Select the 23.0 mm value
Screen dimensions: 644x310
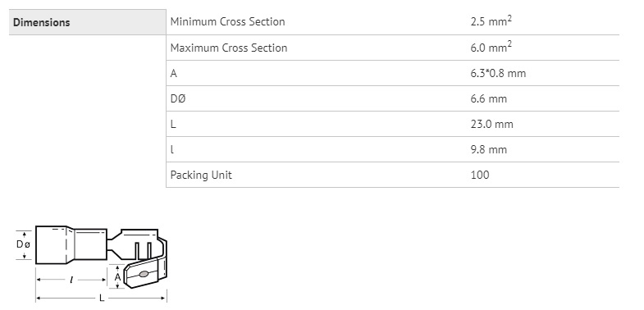tap(492, 125)
